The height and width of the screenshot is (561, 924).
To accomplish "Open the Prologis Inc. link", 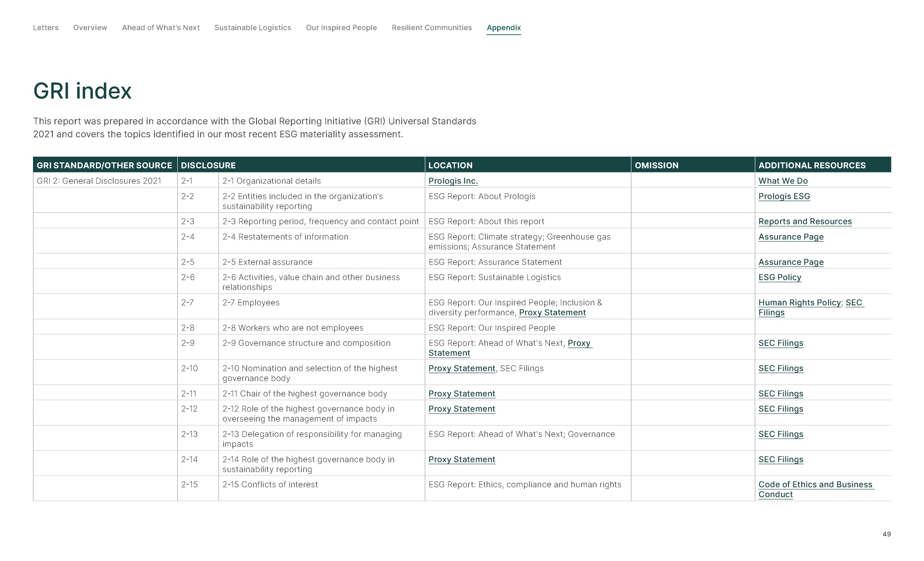I will coord(453,181).
